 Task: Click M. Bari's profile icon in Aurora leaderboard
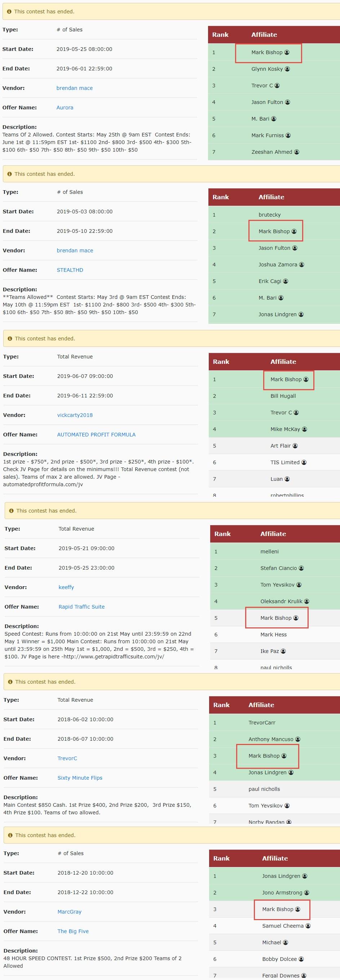click(x=274, y=119)
